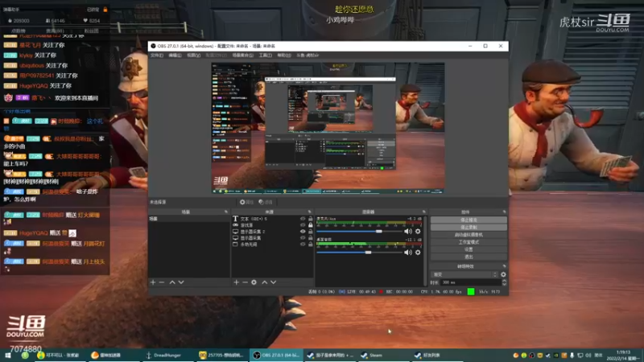
Task: Click 退出 exit button in Controls
Action: 469,257
